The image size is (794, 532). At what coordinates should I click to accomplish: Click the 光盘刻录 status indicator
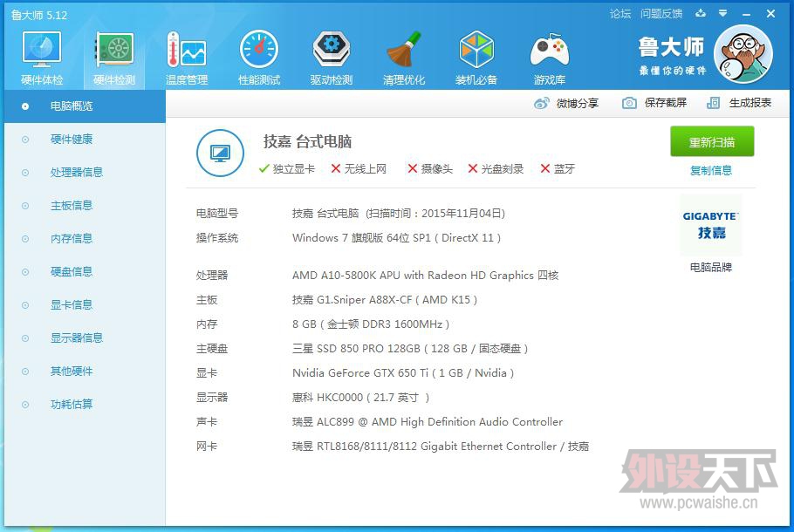click(496, 168)
